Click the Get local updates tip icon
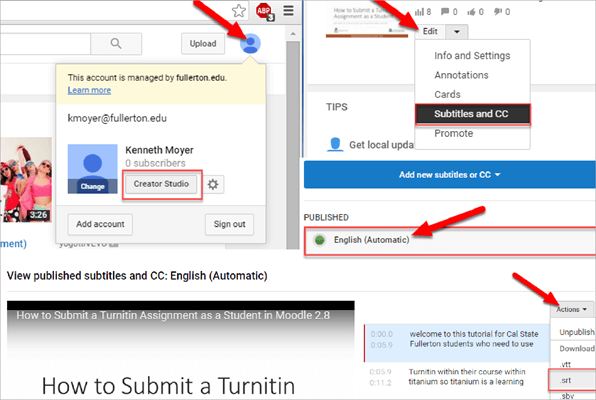Screen dimensions: 596x400 click(335, 144)
